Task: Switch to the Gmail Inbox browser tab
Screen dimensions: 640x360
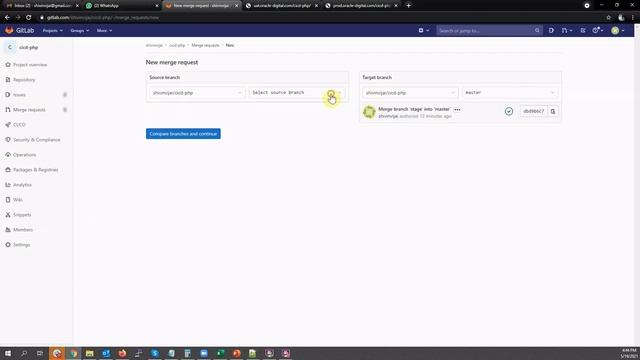Action: click(41, 6)
